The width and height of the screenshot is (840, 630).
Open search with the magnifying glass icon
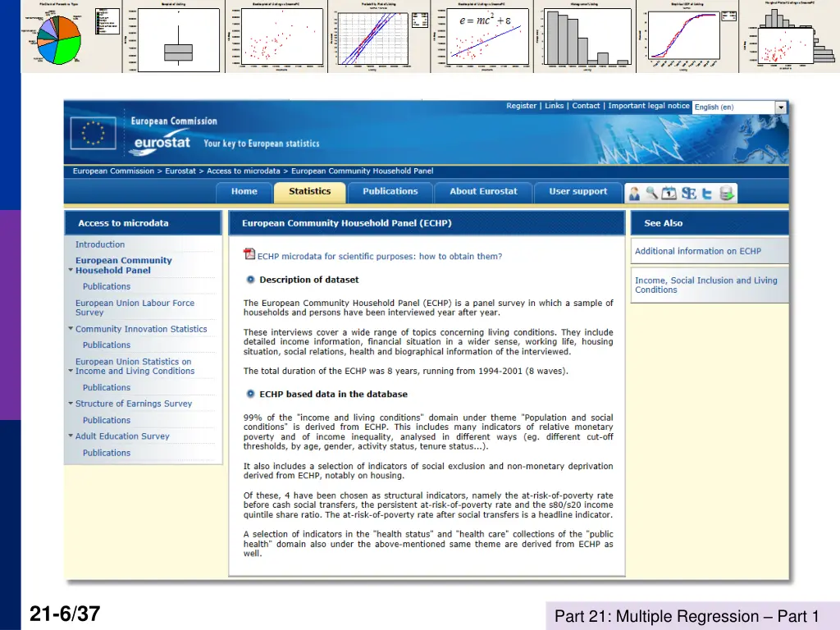[x=651, y=194]
